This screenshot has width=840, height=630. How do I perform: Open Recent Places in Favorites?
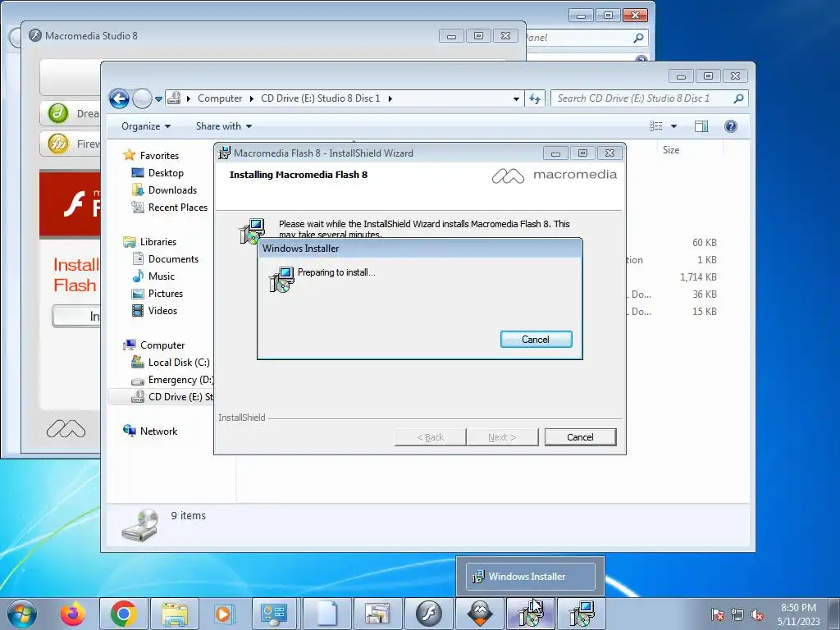pyautogui.click(x=178, y=208)
